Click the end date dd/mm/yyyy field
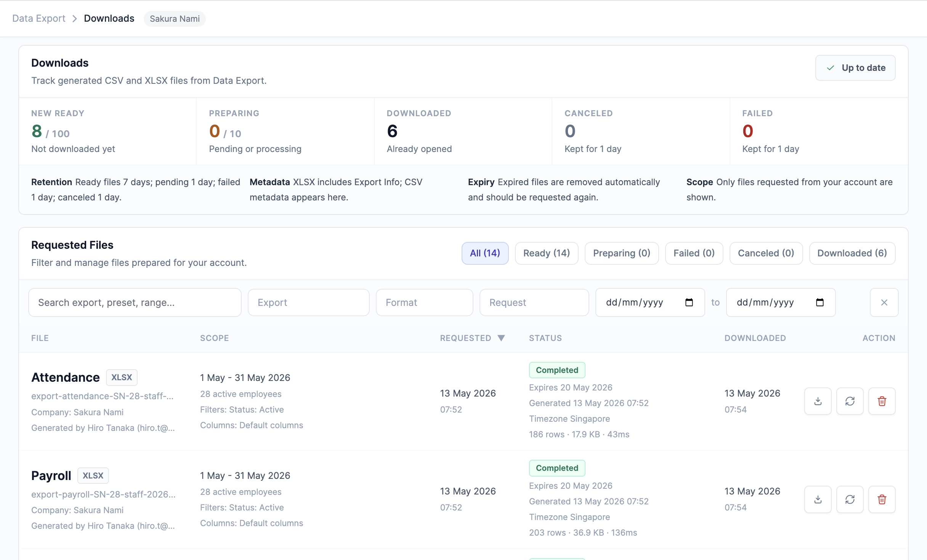 pyautogui.click(x=781, y=302)
